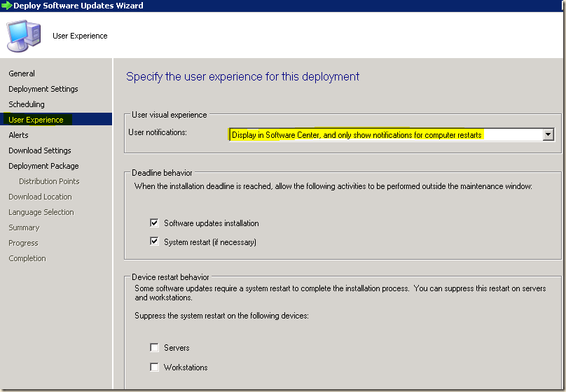Uncheck System restart (if necessary)

pyautogui.click(x=154, y=241)
